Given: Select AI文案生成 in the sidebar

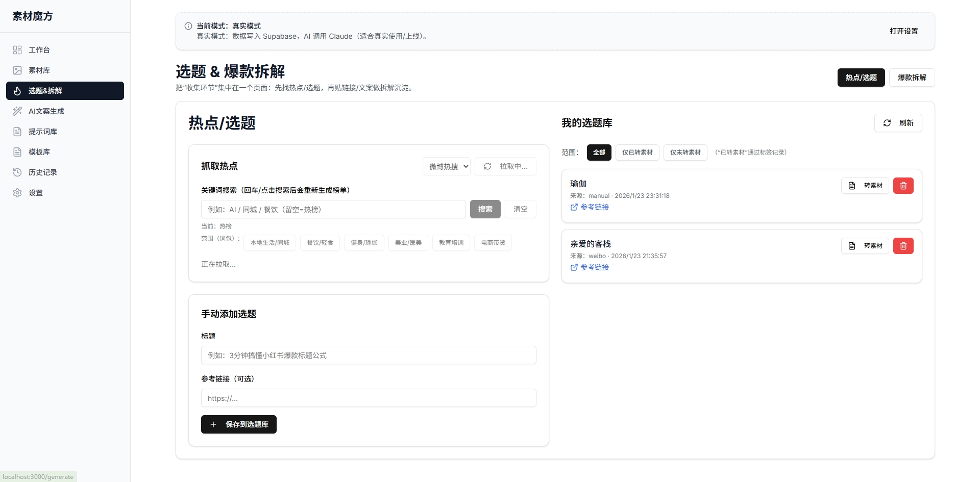Looking at the screenshot, I should coord(45,111).
